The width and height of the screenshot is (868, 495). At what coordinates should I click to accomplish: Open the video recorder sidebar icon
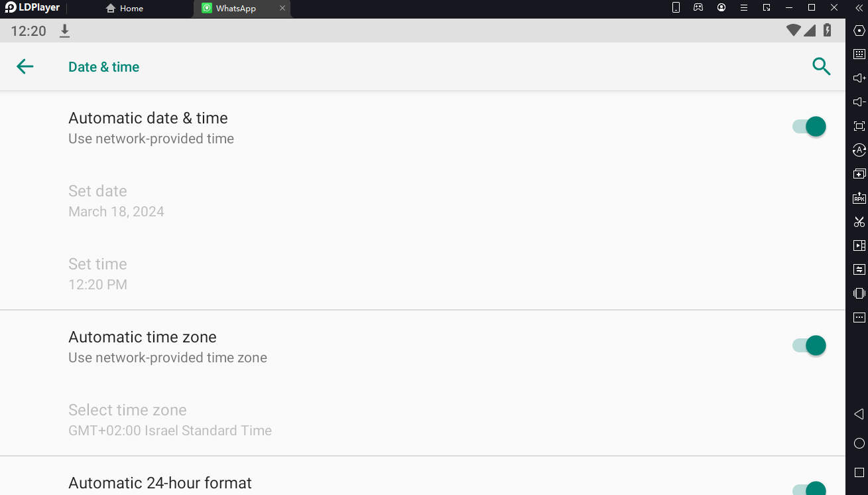click(x=859, y=246)
